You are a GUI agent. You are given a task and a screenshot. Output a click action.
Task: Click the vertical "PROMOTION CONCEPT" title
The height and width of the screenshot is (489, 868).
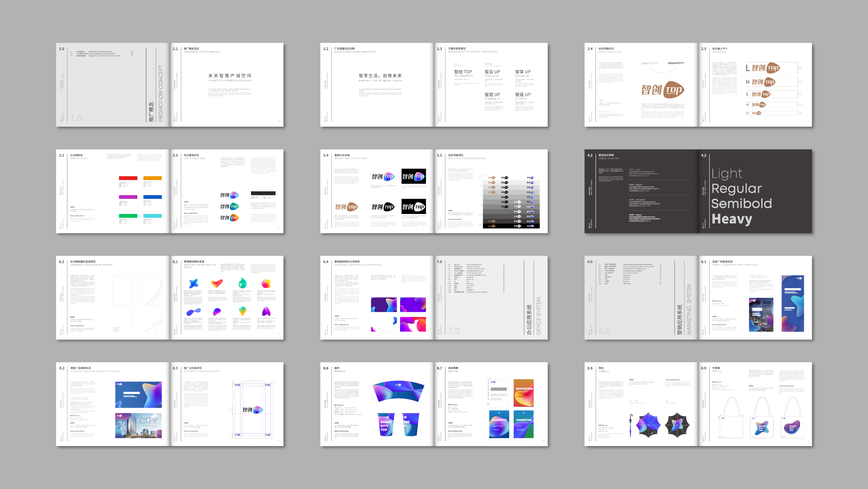160,94
